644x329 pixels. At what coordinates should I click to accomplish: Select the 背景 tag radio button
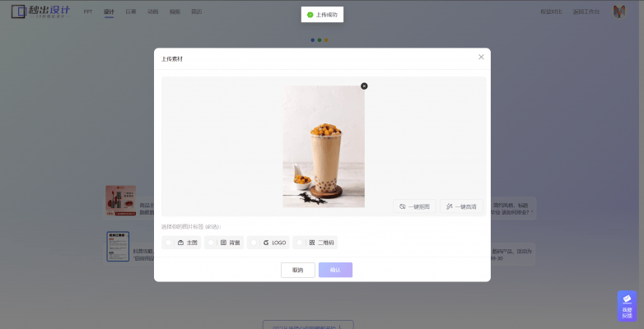point(212,243)
